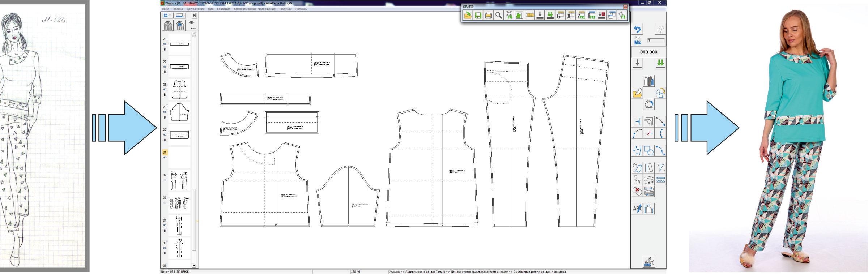
Task: Save with the green floppy icon
Action: (478, 15)
